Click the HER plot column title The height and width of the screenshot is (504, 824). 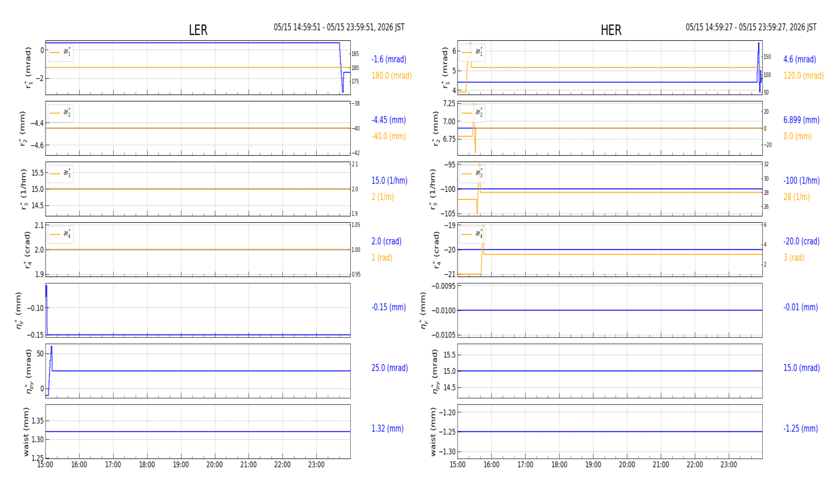pos(611,30)
